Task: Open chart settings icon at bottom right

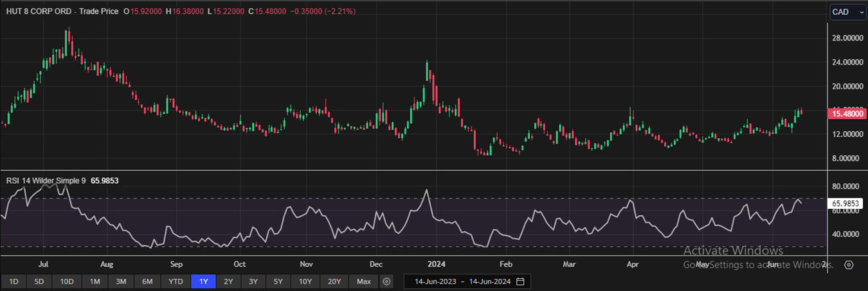Action: coord(849,265)
